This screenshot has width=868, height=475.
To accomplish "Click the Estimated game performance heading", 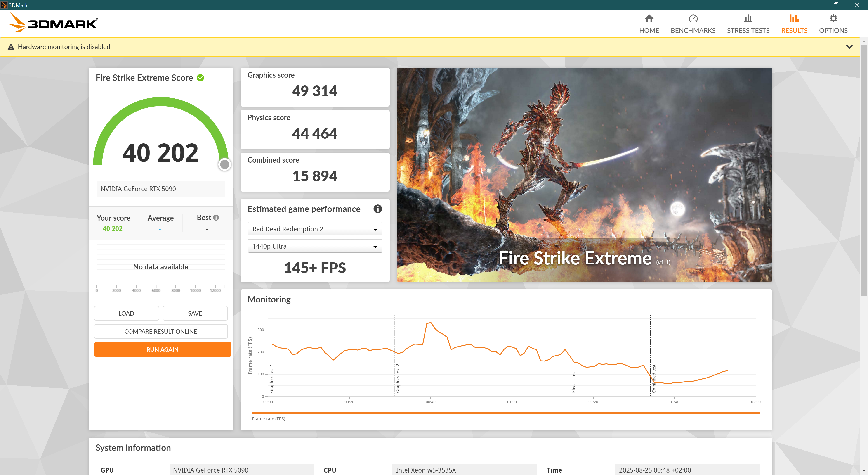I will click(304, 209).
